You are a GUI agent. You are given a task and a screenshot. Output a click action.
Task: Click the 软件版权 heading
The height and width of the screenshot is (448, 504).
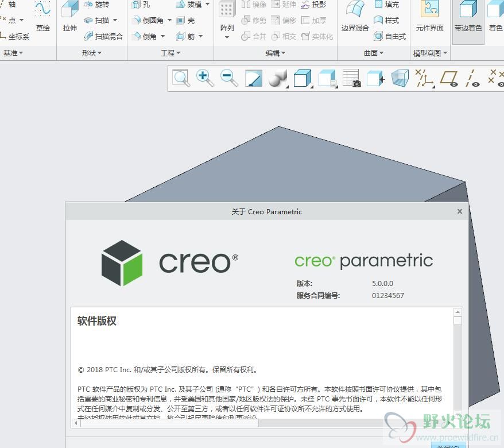pos(97,321)
